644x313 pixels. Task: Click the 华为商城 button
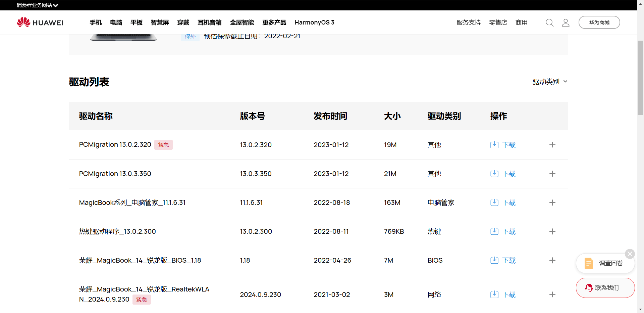click(x=599, y=23)
